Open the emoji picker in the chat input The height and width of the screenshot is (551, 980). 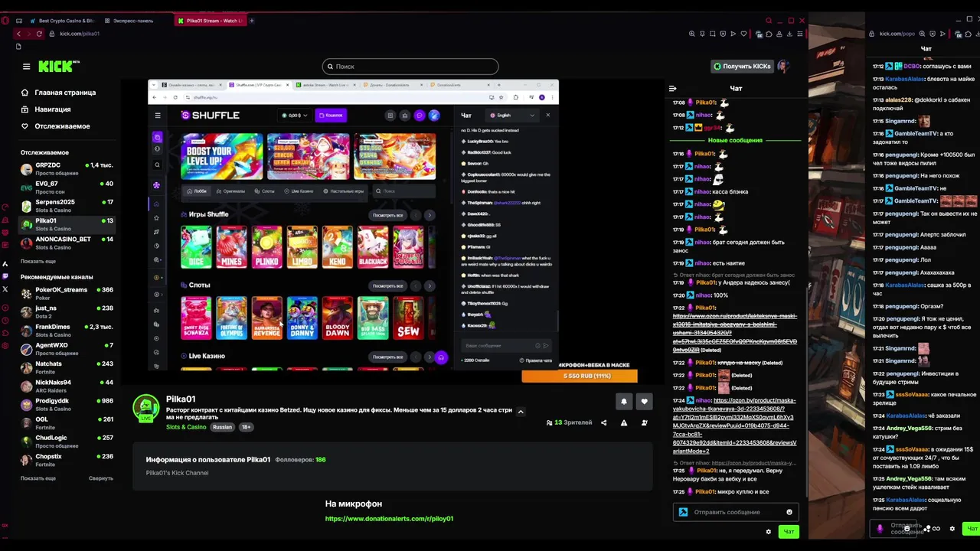[x=789, y=512]
